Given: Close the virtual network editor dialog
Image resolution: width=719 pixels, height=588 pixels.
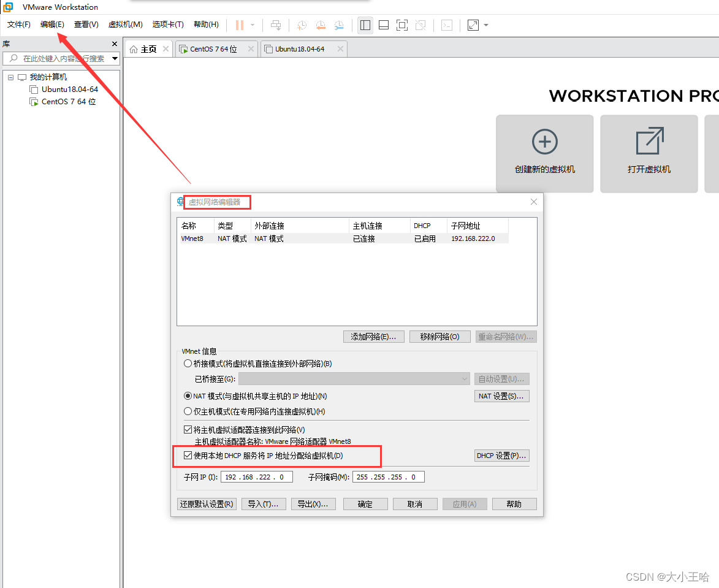Looking at the screenshot, I should click(x=534, y=202).
